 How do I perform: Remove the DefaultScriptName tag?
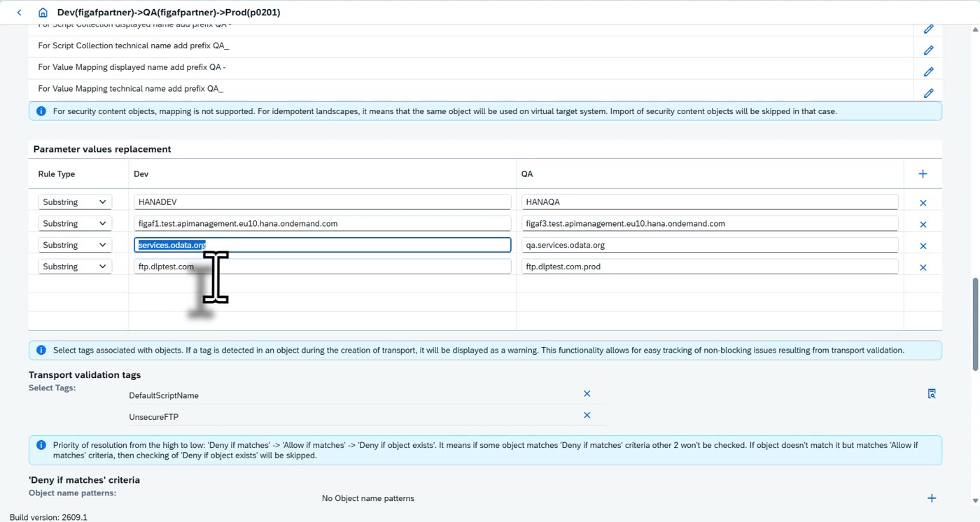[587, 394]
